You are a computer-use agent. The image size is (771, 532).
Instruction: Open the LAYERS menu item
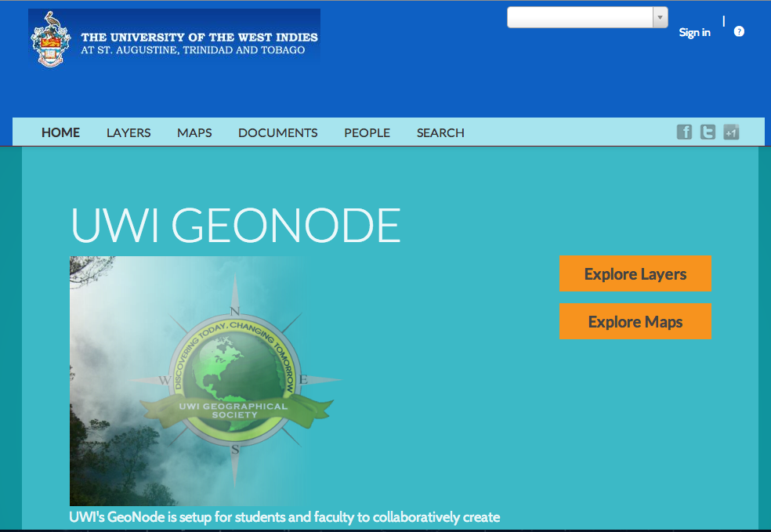(128, 132)
